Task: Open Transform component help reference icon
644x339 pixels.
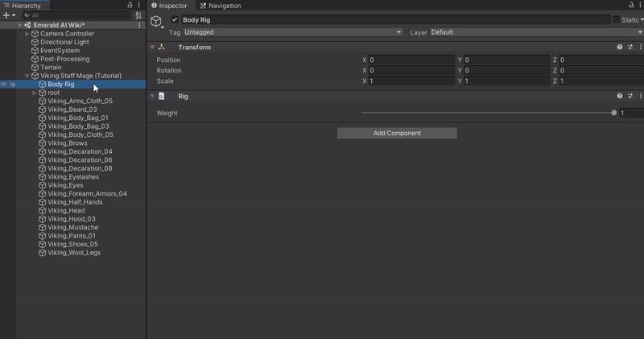Action: coord(620,48)
